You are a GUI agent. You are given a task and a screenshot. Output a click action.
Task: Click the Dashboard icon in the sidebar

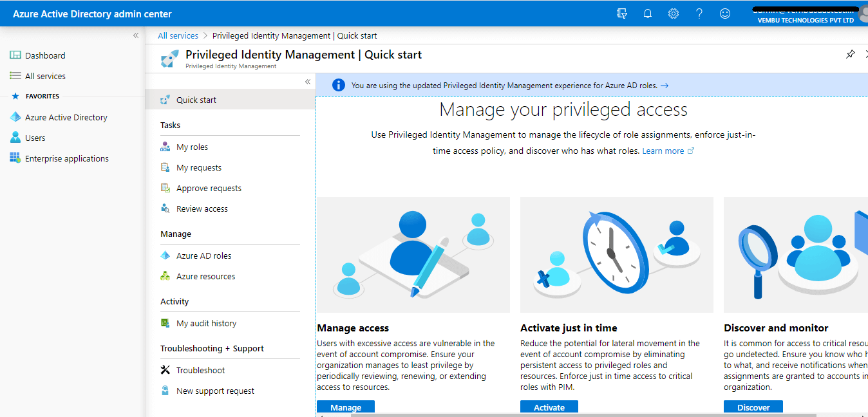pyautogui.click(x=15, y=55)
